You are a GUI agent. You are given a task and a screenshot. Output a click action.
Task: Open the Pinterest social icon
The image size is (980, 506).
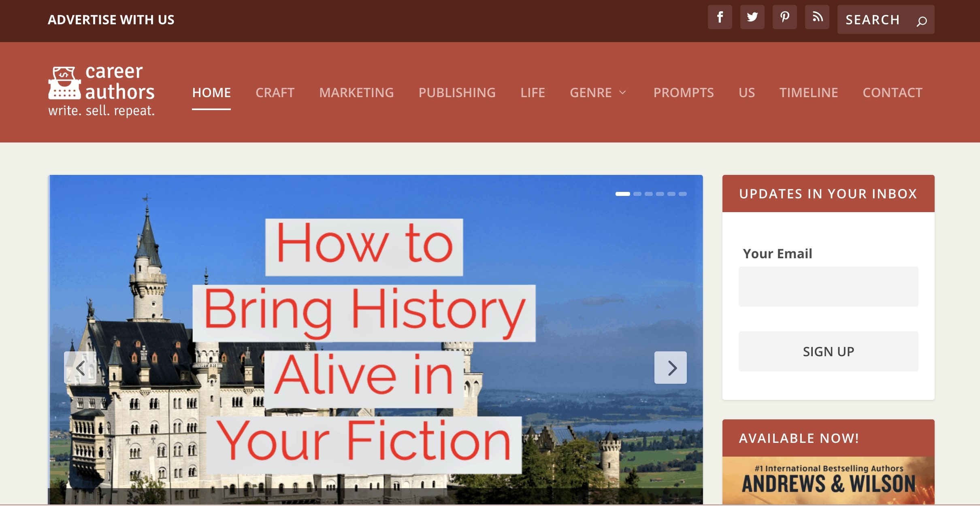point(784,17)
